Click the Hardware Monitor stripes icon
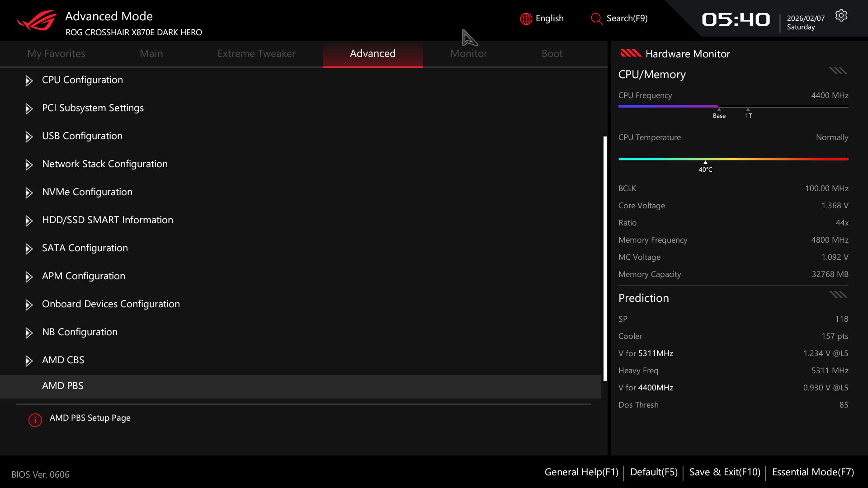 [x=630, y=53]
